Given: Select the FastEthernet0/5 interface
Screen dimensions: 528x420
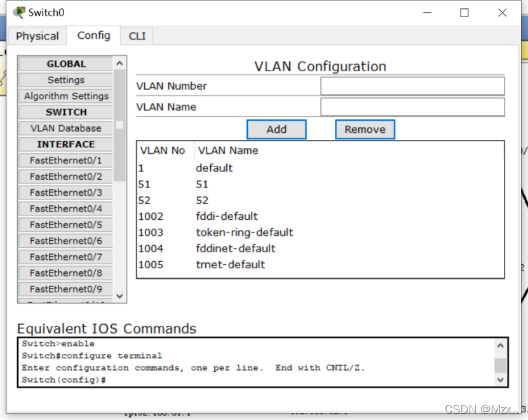Looking at the screenshot, I should pos(66,225).
